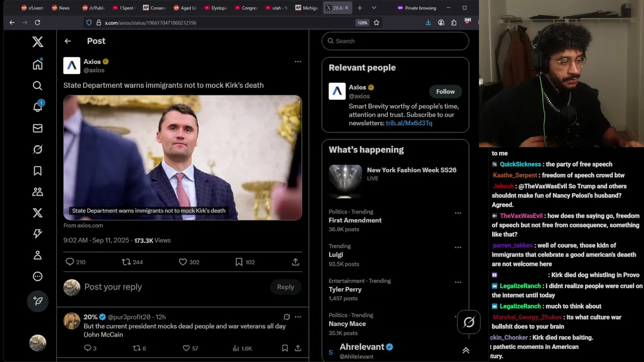This screenshot has width=644, height=362.
Task: Open the more options on Axios post
Action: click(x=298, y=61)
